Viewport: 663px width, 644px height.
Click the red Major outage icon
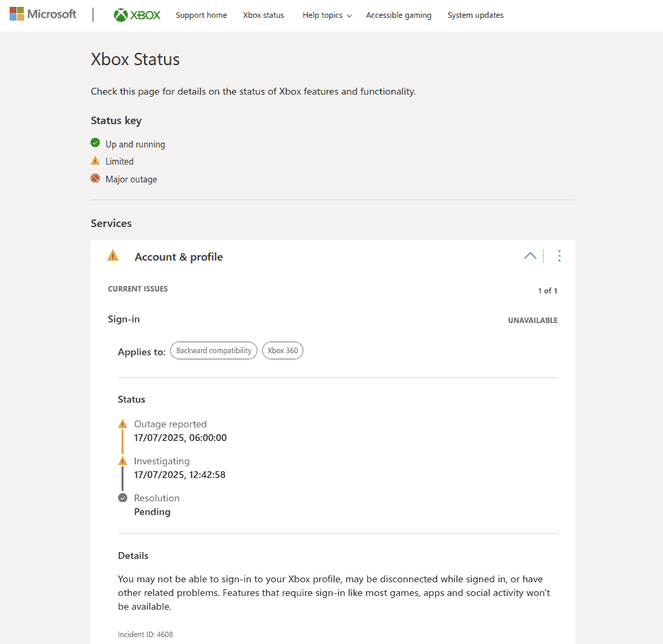(x=95, y=178)
